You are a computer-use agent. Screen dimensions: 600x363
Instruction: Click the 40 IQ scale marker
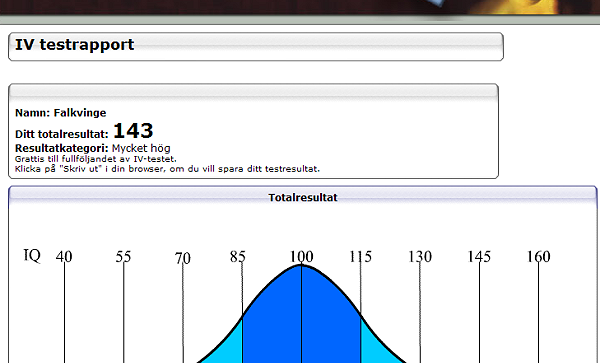click(x=64, y=256)
